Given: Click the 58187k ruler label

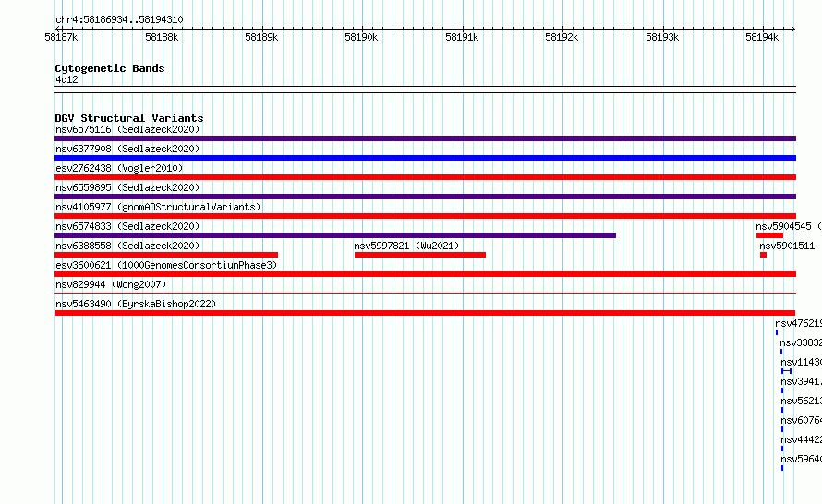Looking at the screenshot, I should (x=61, y=37).
